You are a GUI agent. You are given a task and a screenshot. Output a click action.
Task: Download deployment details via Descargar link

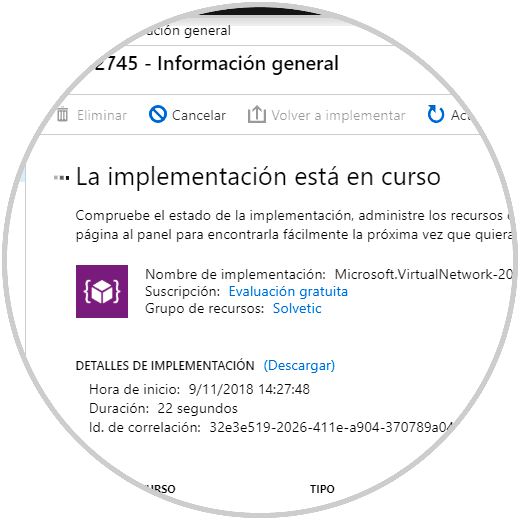pos(299,366)
